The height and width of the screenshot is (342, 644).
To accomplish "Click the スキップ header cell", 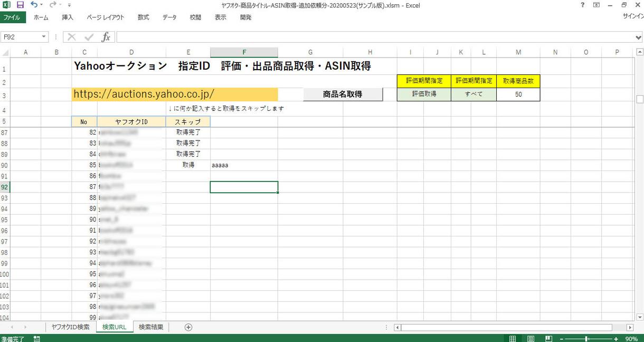I will click(188, 121).
